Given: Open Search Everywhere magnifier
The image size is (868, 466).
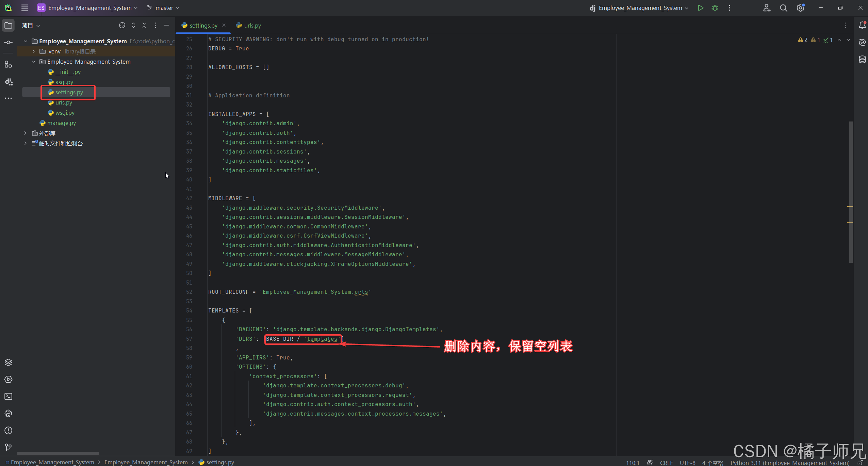Looking at the screenshot, I should point(783,8).
